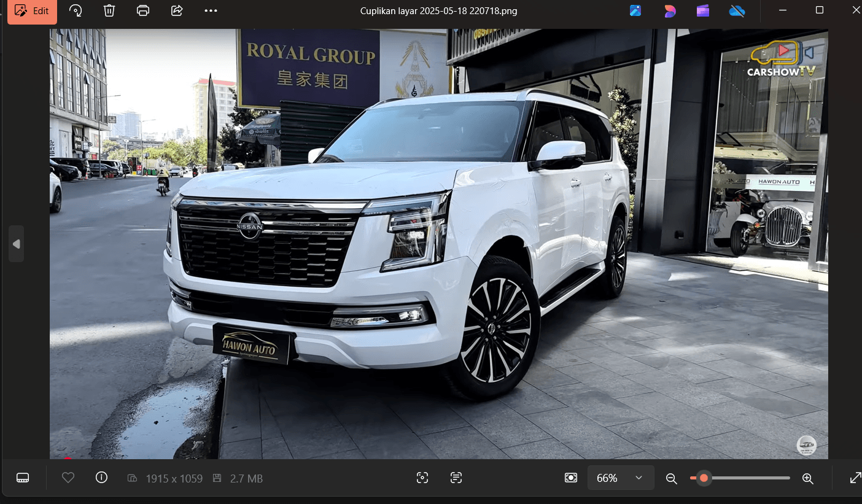Viewport: 862px width, 504px height.
Task: Close the Photos window
Action: (x=856, y=10)
